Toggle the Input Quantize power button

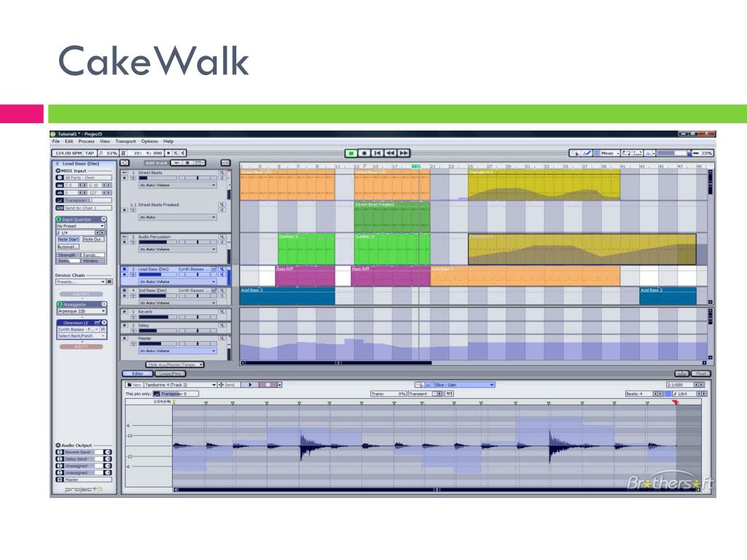[x=60, y=219]
